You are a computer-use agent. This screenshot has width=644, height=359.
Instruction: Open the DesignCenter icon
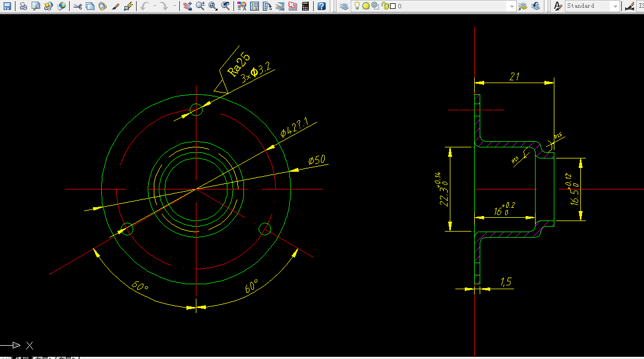(255, 6)
